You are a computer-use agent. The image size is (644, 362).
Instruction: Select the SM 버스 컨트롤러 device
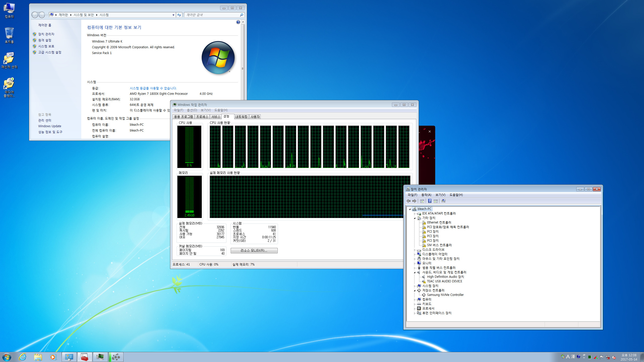[x=439, y=245]
